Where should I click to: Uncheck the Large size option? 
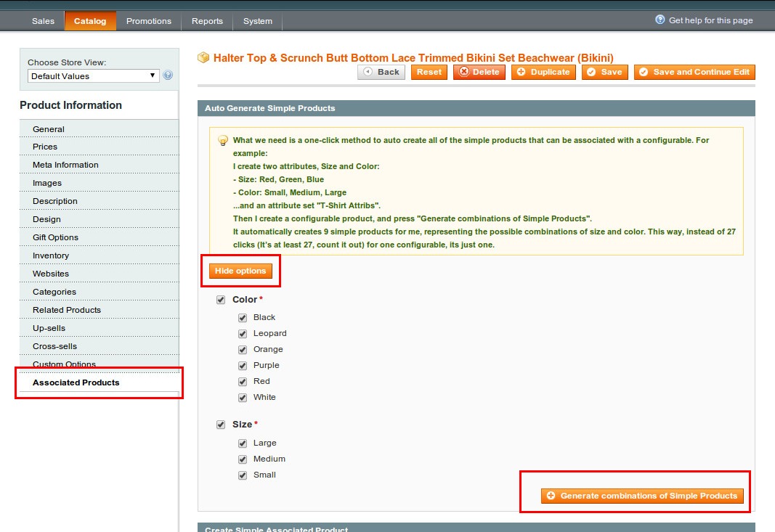[242, 443]
